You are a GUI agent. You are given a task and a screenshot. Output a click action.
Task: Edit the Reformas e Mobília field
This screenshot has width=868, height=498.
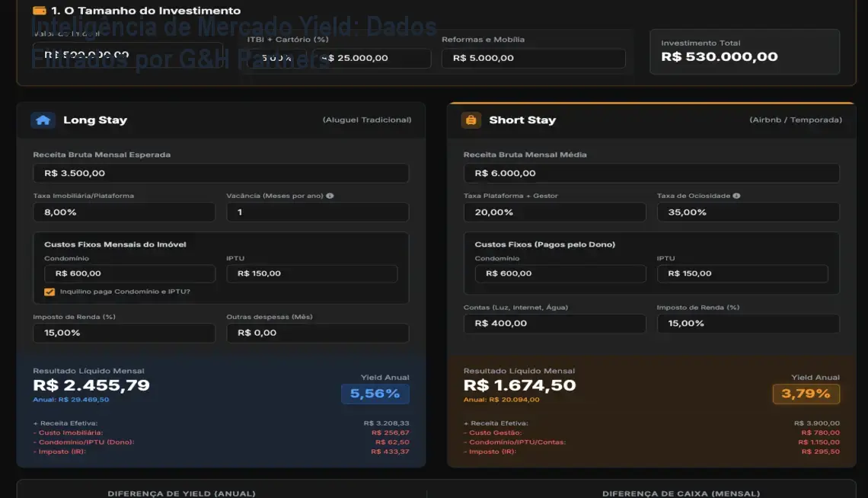[x=534, y=58]
